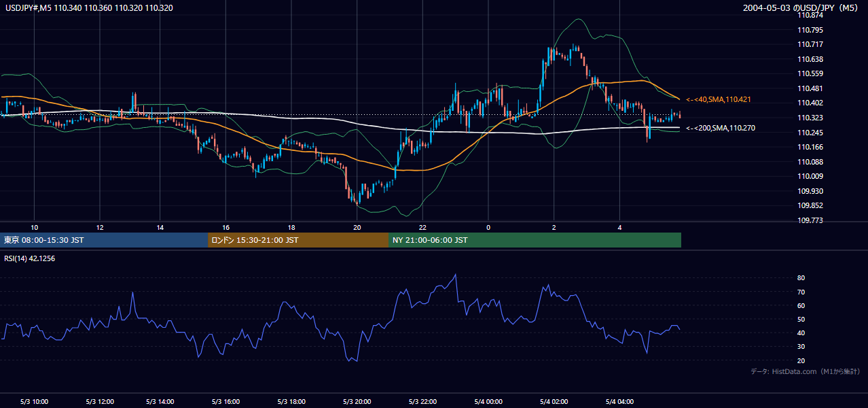Click price axis value 110.717
The width and height of the screenshot is (868, 408).
point(810,45)
